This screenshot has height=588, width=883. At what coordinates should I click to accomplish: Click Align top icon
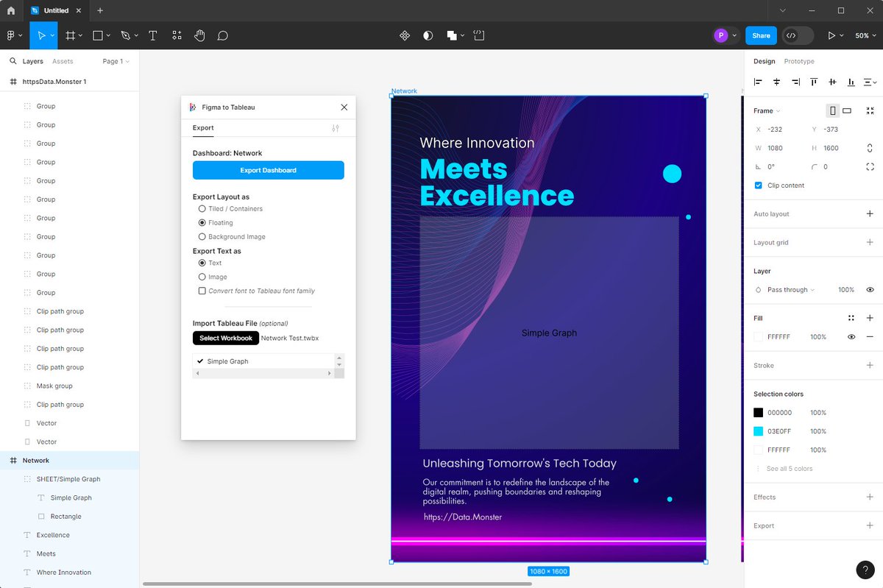pos(814,82)
